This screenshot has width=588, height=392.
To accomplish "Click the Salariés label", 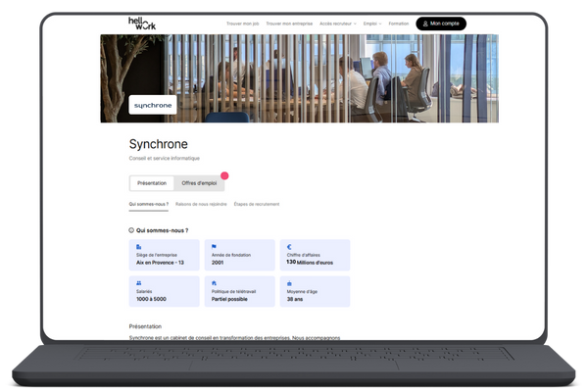I will click(x=144, y=291).
